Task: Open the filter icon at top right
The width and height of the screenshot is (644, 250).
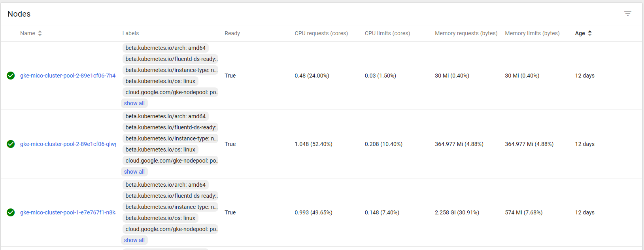Action: pos(628,13)
